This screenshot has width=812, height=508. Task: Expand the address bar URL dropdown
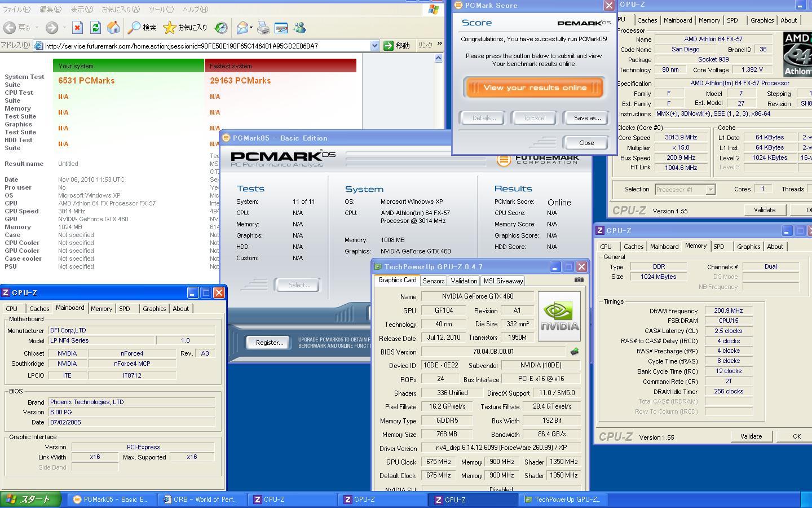coord(374,46)
